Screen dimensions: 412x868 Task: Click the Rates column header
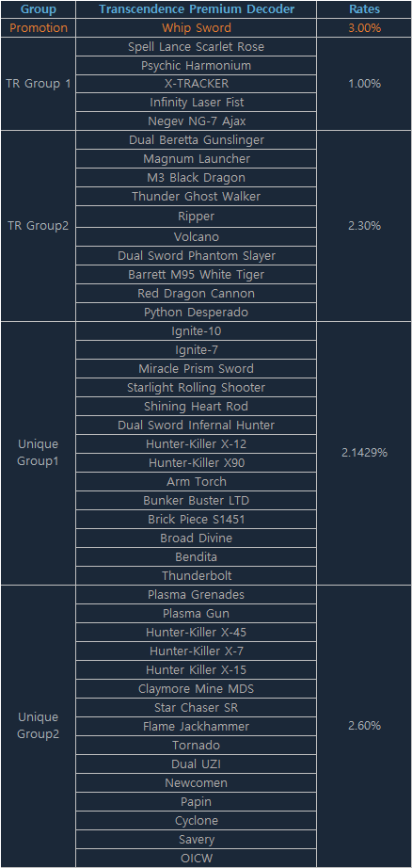click(x=364, y=9)
